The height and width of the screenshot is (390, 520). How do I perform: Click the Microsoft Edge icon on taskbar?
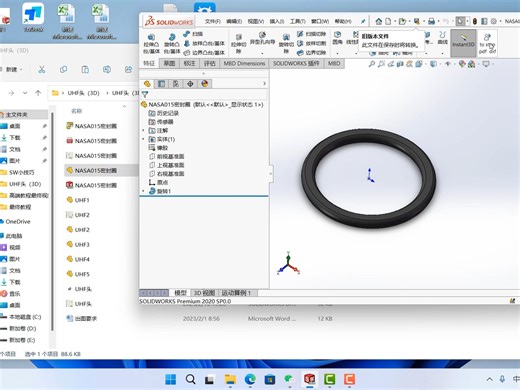(250, 379)
